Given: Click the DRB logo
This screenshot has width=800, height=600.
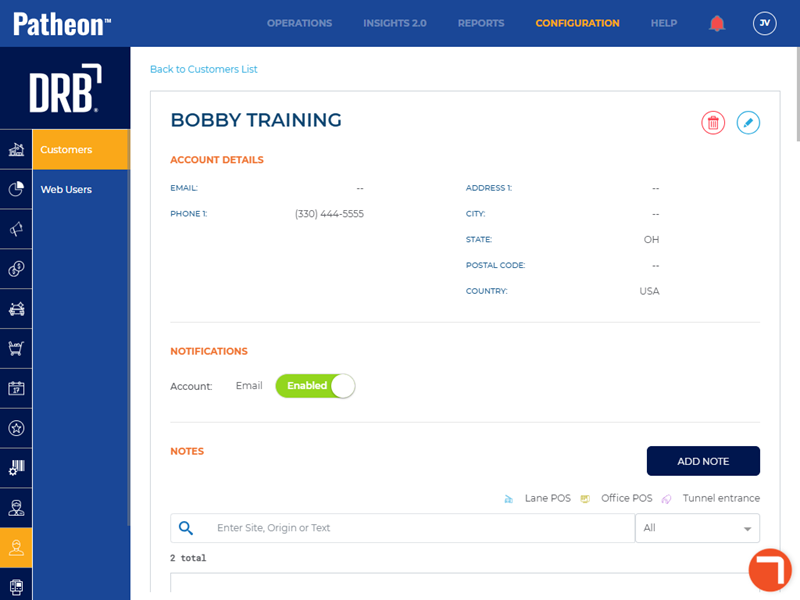Looking at the screenshot, I should click(65, 88).
